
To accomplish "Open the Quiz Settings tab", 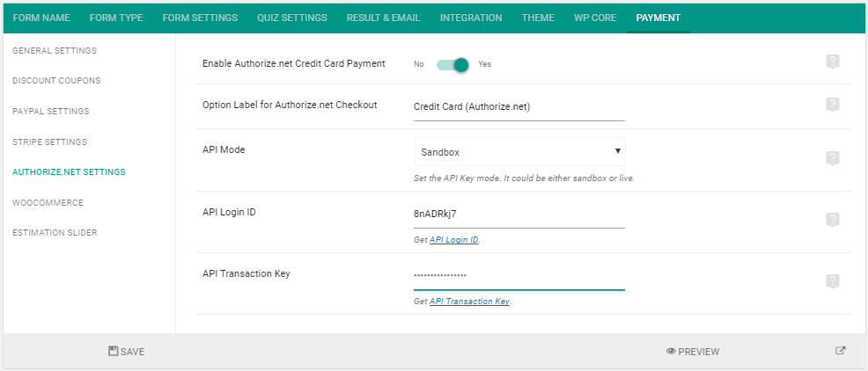I will (291, 18).
